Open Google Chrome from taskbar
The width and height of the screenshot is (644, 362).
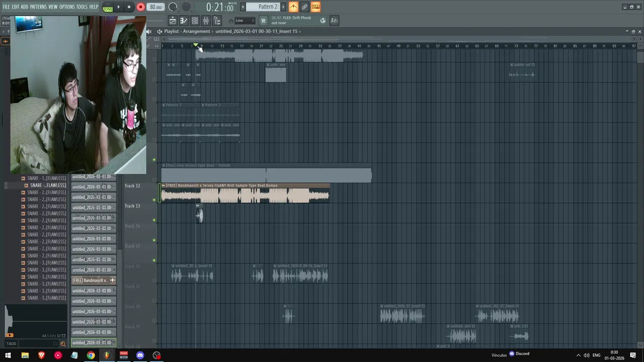click(x=91, y=355)
